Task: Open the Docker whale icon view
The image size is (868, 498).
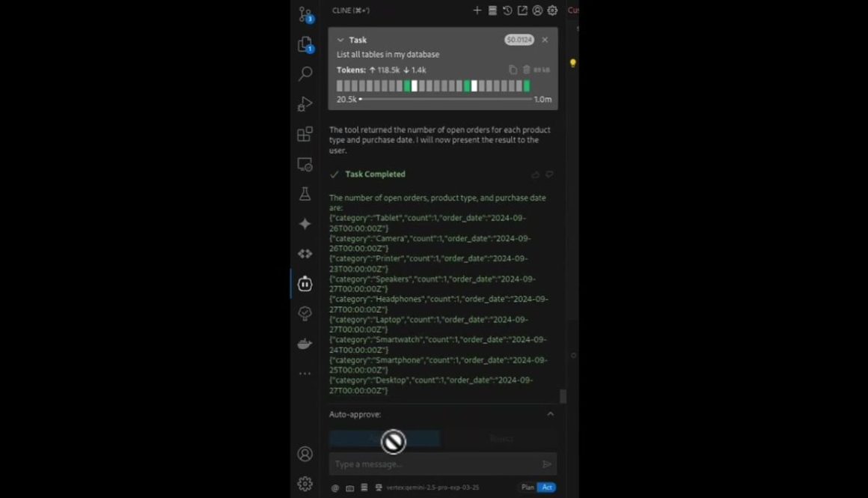Action: (x=305, y=344)
